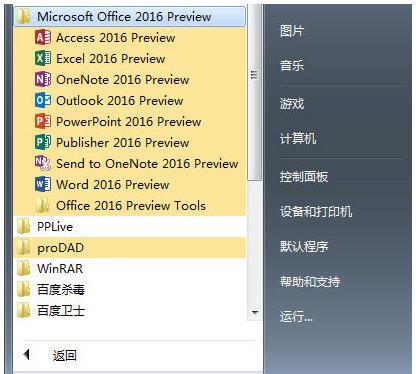Open the WinRAR folder
The height and width of the screenshot is (374, 420).
tap(130, 269)
